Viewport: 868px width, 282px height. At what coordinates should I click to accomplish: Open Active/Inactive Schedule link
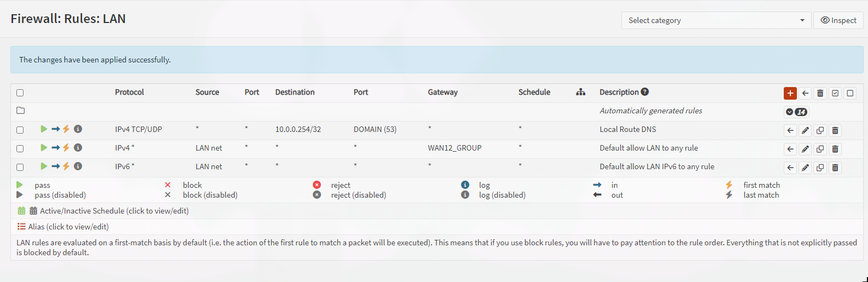tap(114, 211)
